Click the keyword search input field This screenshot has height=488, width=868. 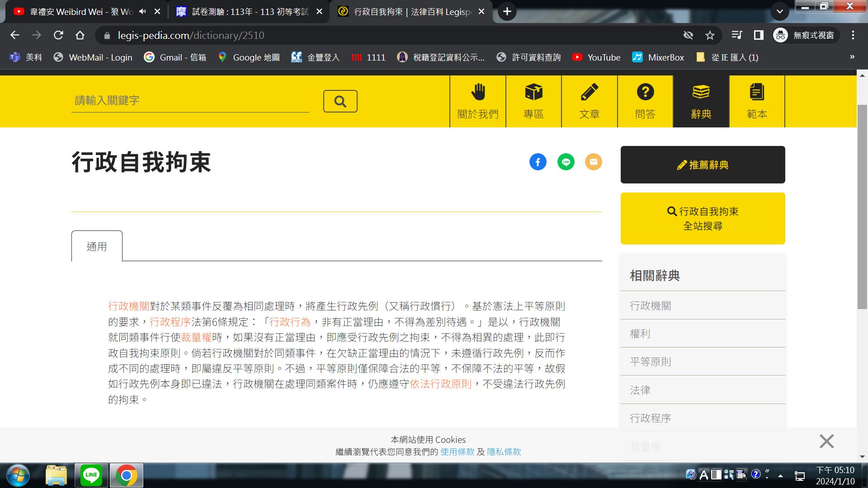(x=190, y=100)
